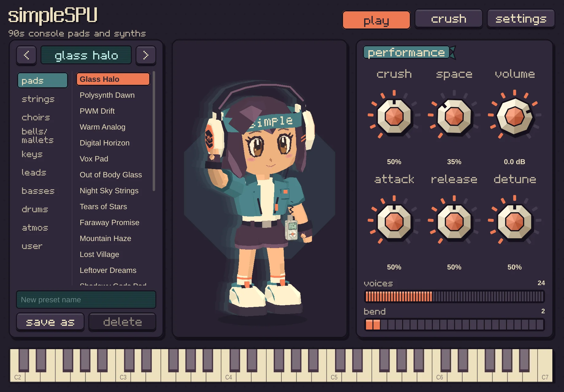Click the preset list scrollbar
564x392 pixels.
click(x=154, y=131)
